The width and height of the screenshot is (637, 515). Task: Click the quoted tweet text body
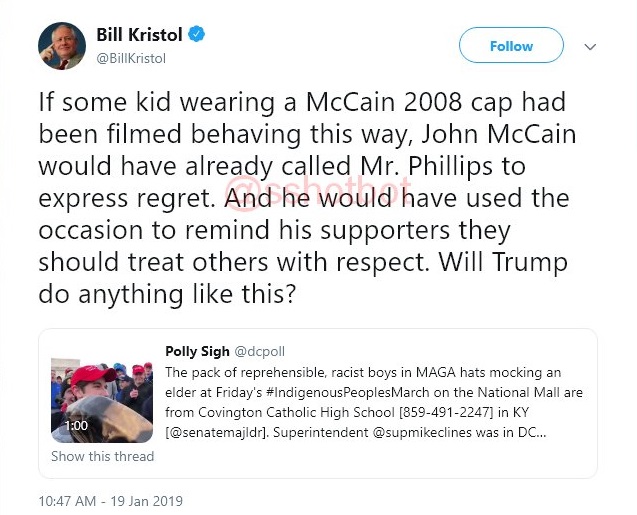coord(374,402)
